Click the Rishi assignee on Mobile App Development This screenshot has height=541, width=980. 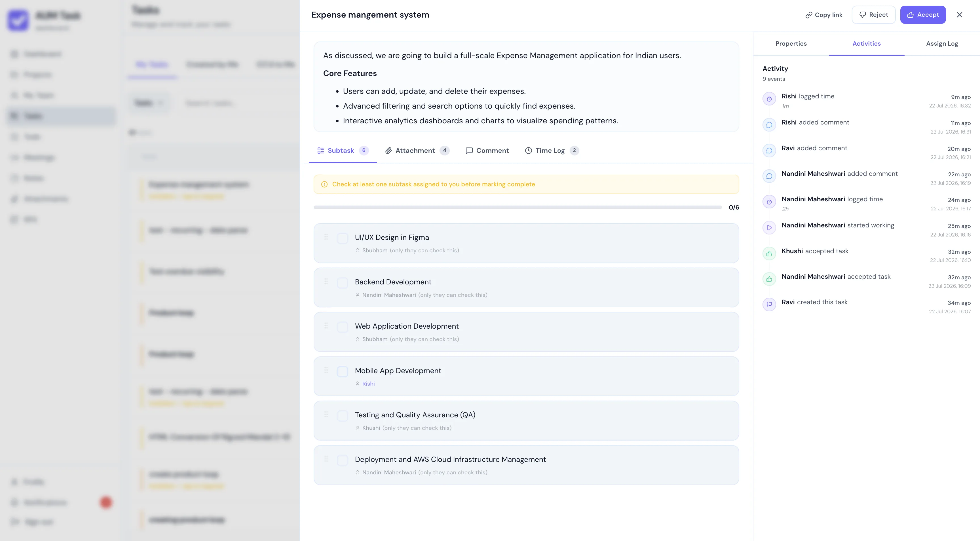tap(368, 384)
